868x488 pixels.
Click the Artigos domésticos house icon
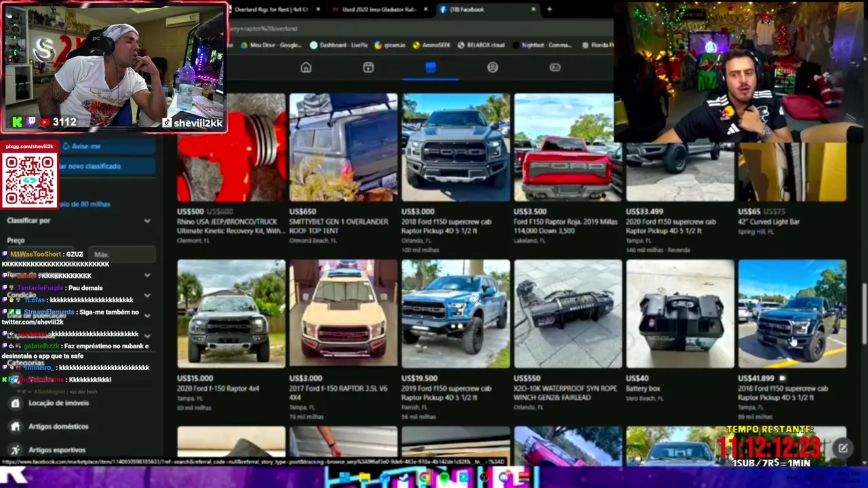coord(15,426)
